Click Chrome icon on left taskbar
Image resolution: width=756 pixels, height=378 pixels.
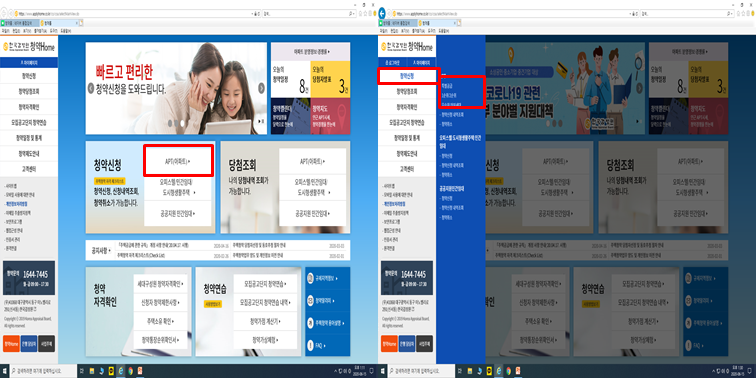[x=131, y=371]
